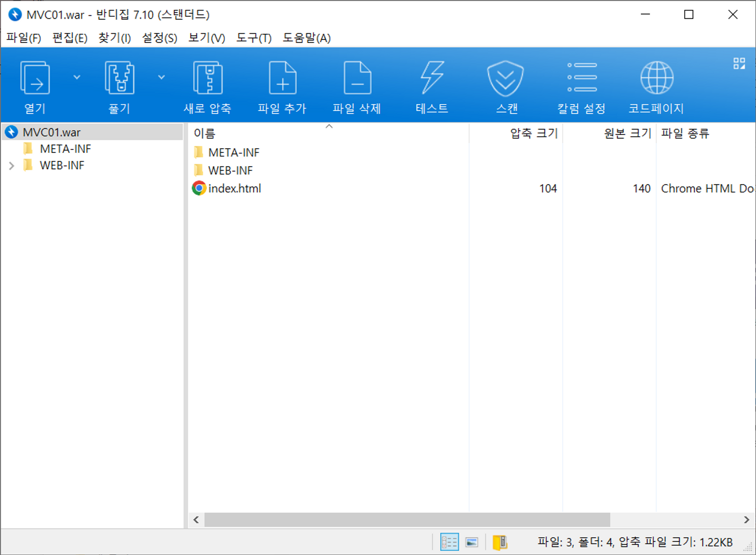The height and width of the screenshot is (555, 756).
Task: Open the 파일(F) menu
Action: pos(24,38)
